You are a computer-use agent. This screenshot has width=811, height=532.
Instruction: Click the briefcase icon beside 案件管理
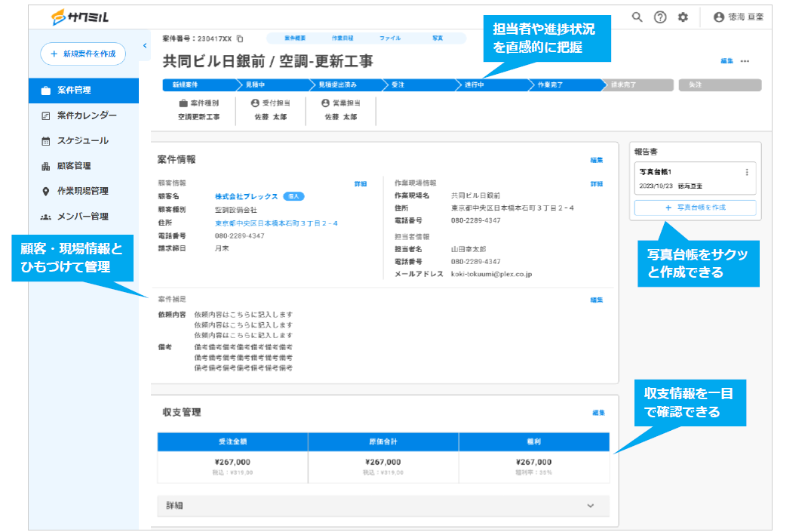click(45, 91)
